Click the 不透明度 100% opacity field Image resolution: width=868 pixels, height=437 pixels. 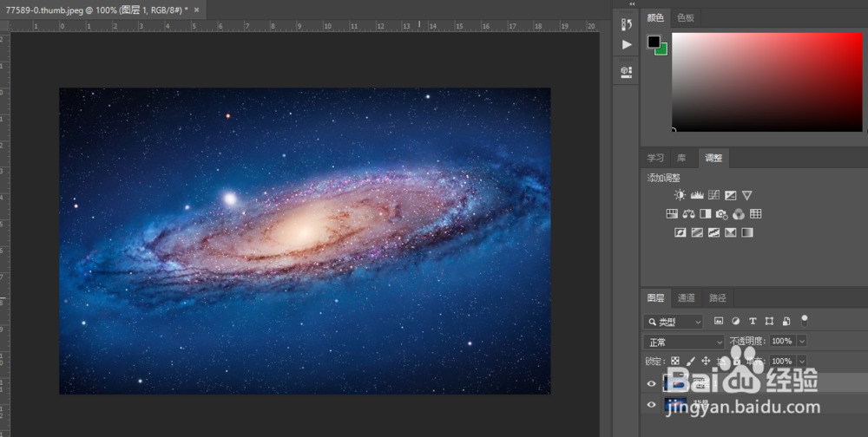click(782, 342)
